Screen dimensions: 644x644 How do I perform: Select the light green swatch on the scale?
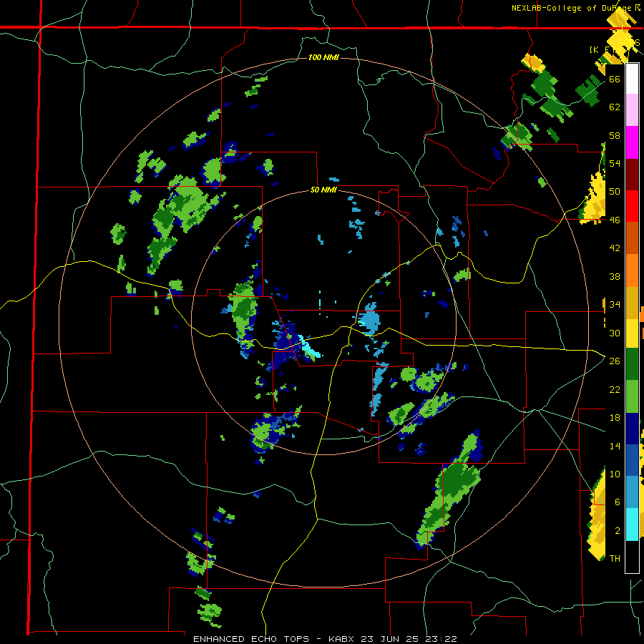point(632,396)
